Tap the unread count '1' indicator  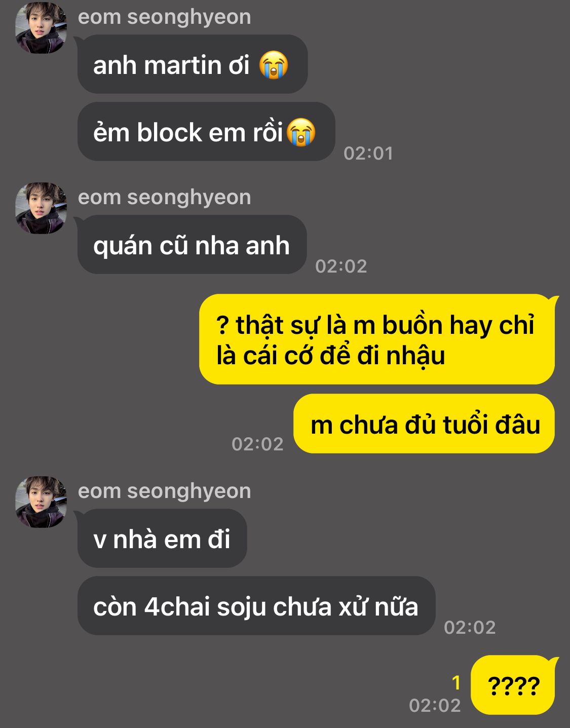457,682
